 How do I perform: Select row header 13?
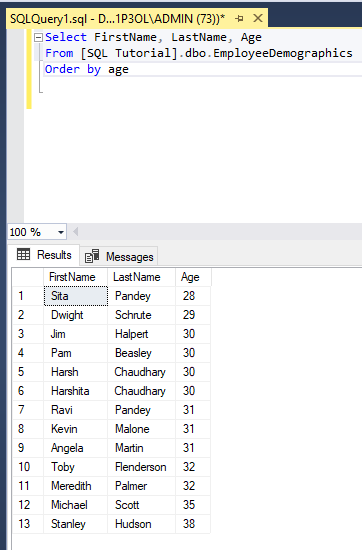click(x=28, y=524)
